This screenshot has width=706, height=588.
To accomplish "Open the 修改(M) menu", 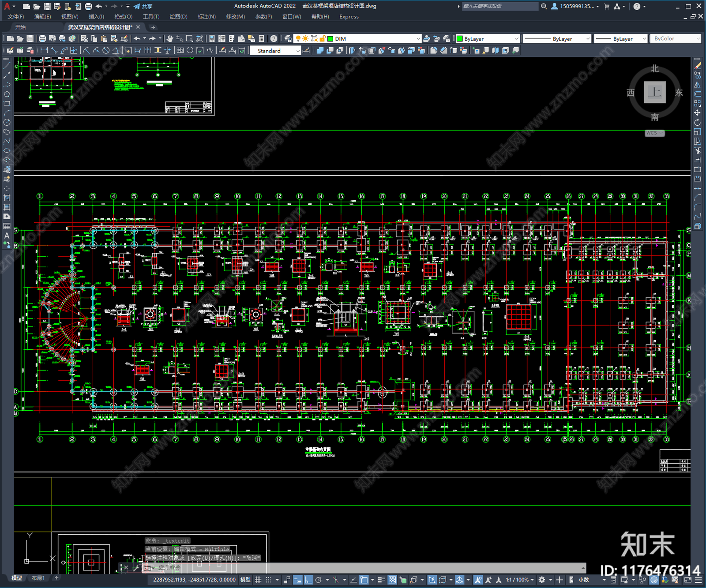I will tap(235, 17).
